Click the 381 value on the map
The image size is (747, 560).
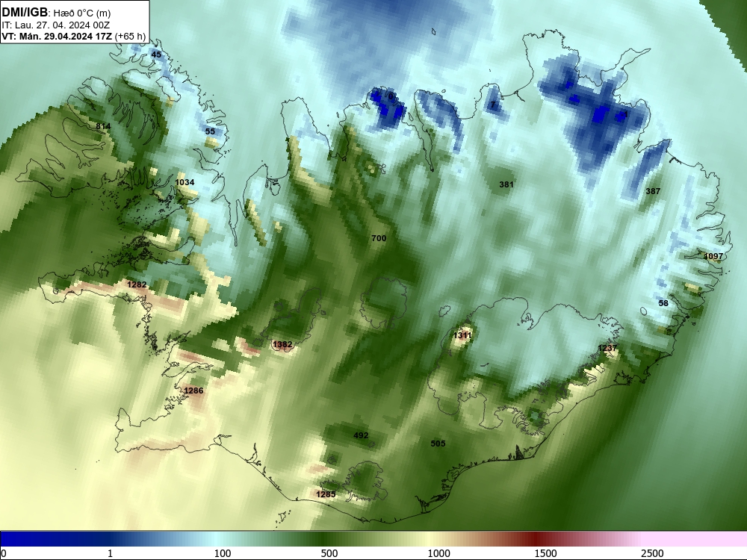pyautogui.click(x=506, y=184)
